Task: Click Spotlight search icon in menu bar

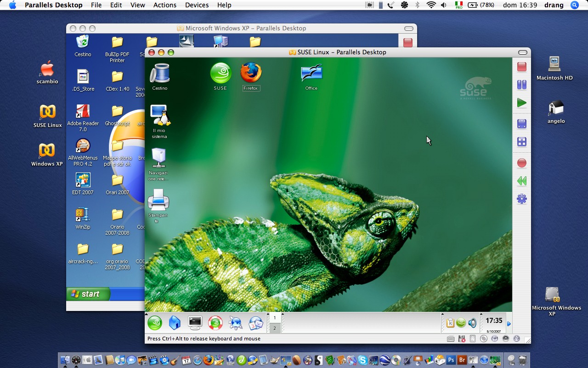Action: tap(575, 5)
